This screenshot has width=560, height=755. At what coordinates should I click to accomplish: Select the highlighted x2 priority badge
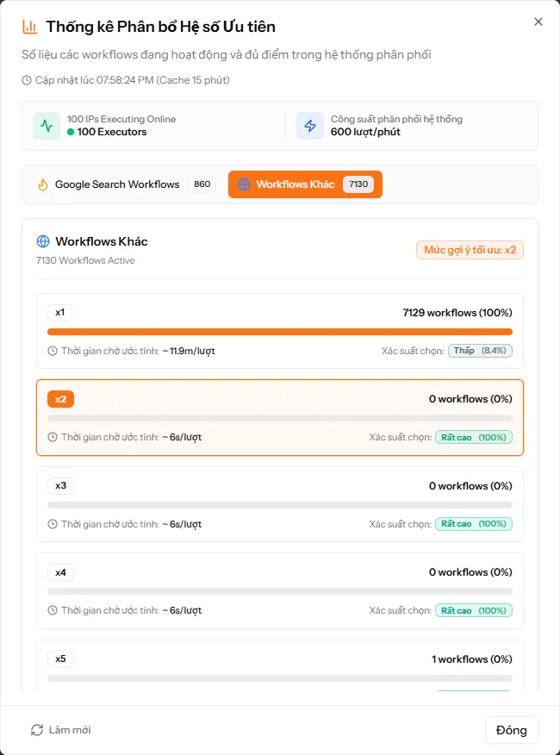[x=60, y=399]
